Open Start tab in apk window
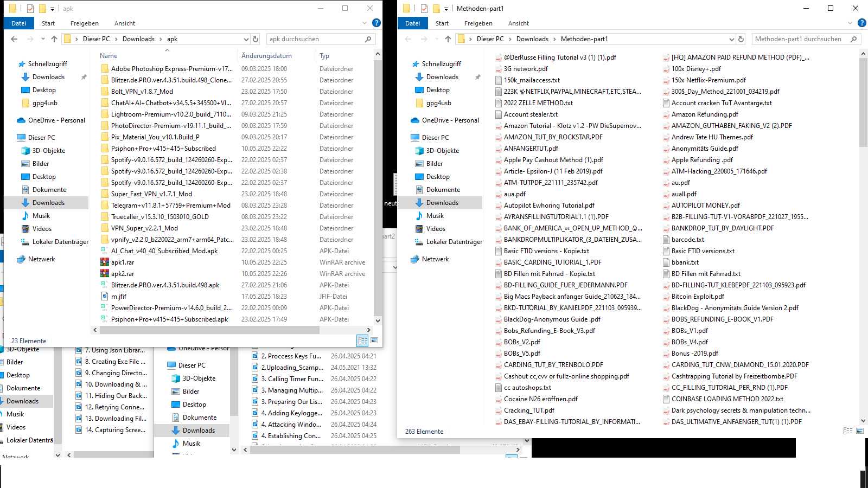 pyautogui.click(x=48, y=23)
